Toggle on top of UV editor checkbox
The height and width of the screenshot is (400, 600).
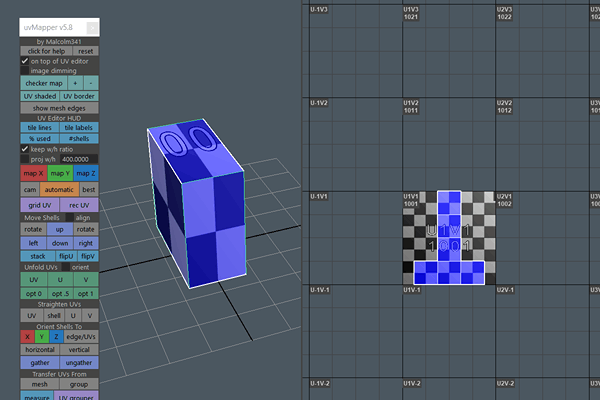coord(25,61)
